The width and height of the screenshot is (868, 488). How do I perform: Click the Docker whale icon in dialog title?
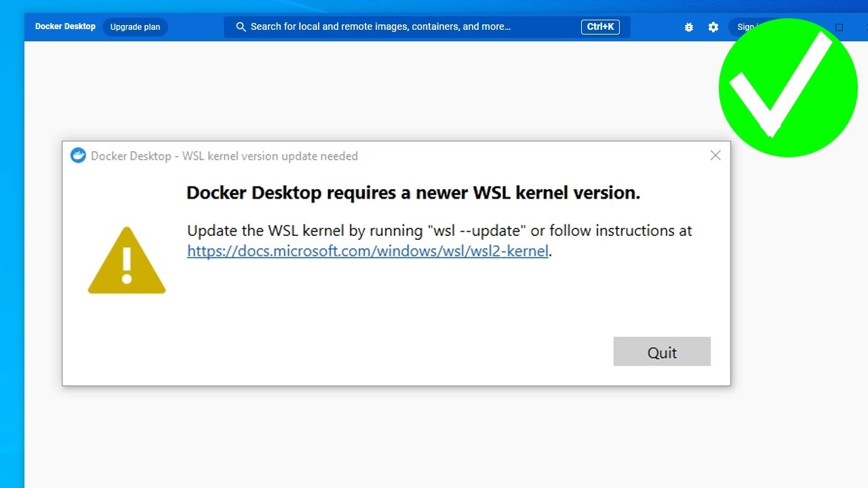pos(79,156)
